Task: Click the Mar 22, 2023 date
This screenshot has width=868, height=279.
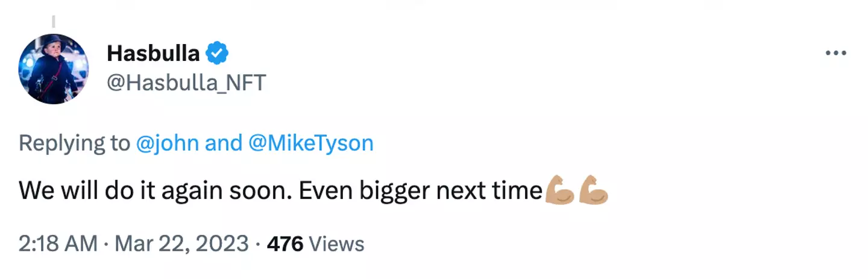Action: coord(180,243)
